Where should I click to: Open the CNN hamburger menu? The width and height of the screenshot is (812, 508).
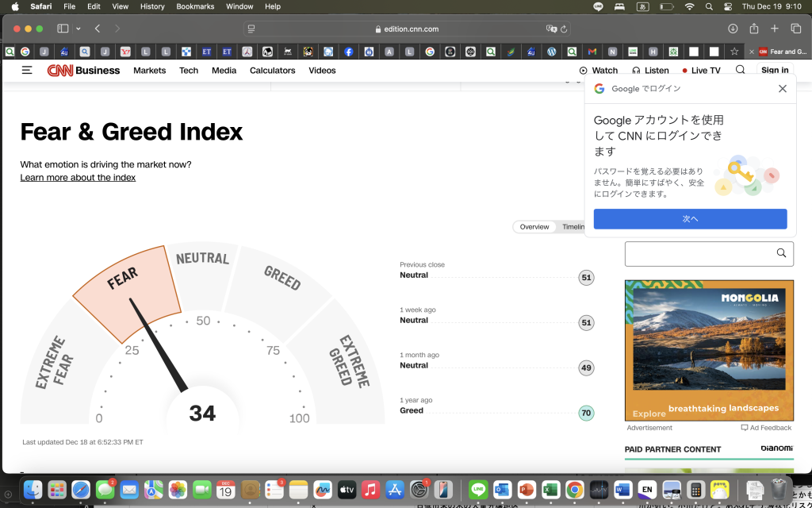point(27,71)
